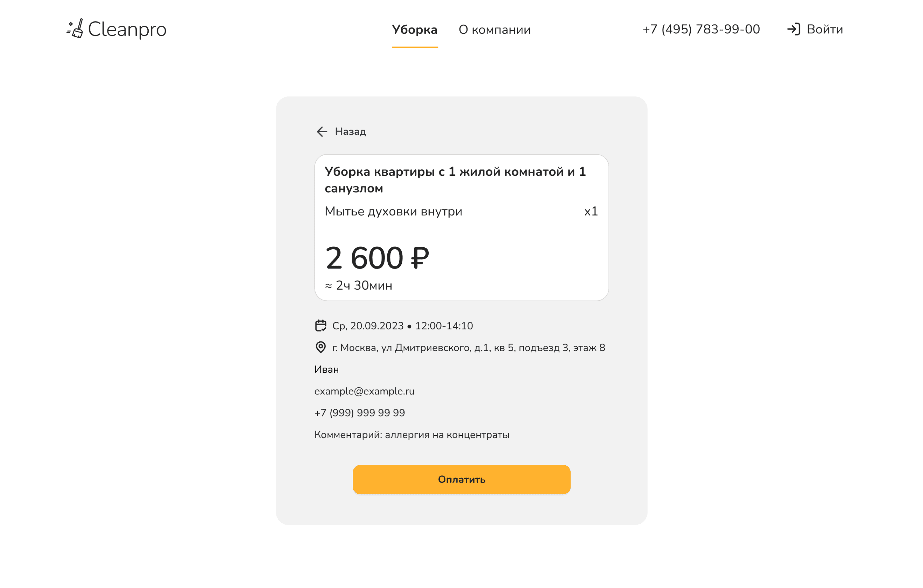Click the Войти login link
The height and width of the screenshot is (588, 923).
(x=825, y=29)
